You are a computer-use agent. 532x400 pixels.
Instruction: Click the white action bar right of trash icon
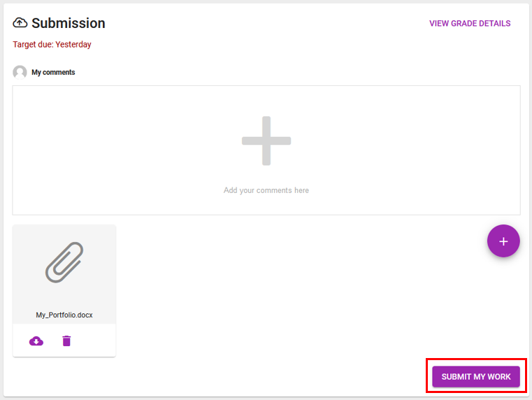tap(94, 341)
